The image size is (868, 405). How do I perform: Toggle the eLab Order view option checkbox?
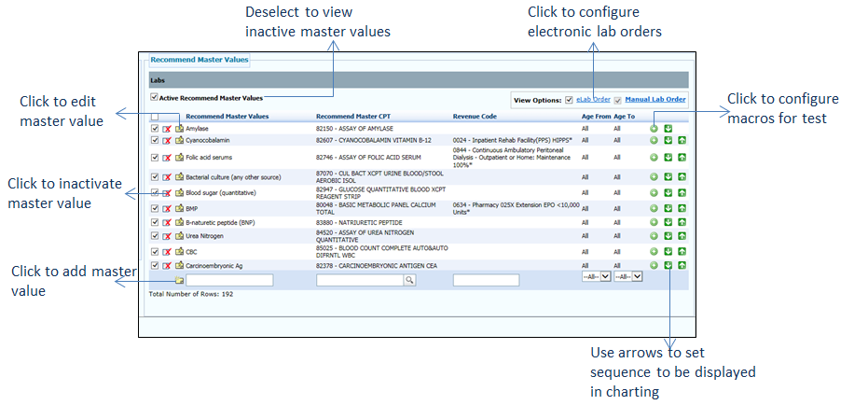[570, 99]
